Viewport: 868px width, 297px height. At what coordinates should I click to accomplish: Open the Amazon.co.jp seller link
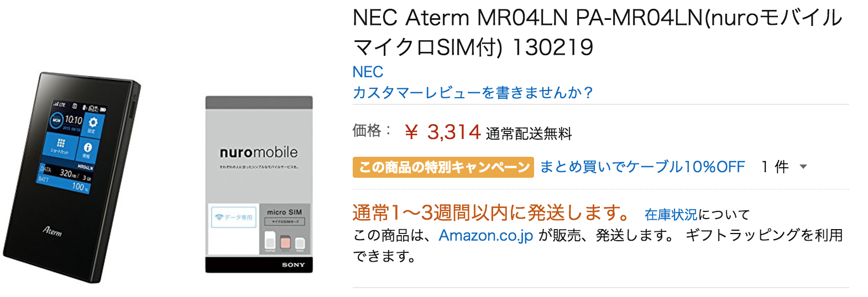point(486,236)
